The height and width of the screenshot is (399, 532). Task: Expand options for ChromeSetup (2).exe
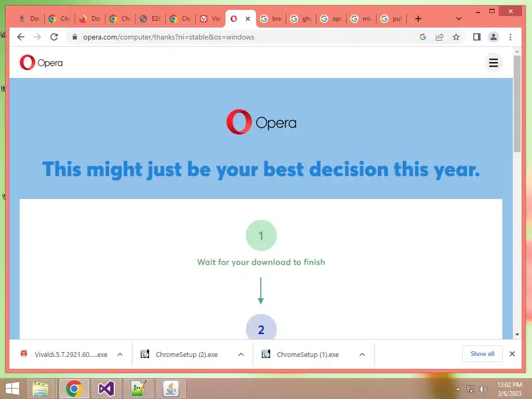tap(241, 354)
